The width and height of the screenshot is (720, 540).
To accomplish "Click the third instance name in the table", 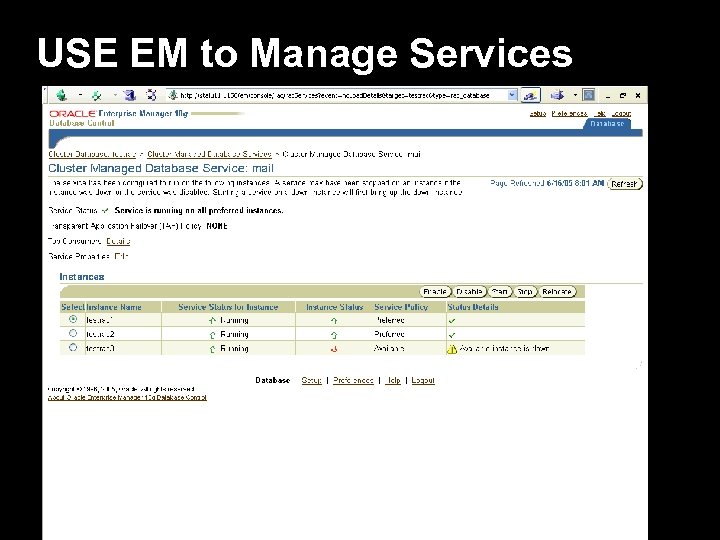I will pyautogui.click(x=101, y=349).
